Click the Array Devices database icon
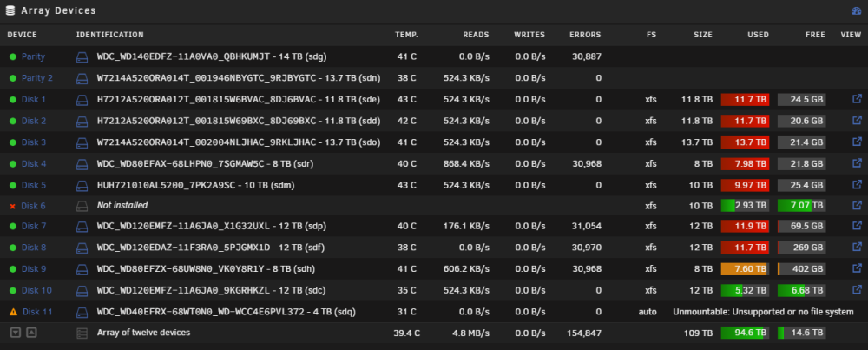The image size is (868, 350). (10, 10)
